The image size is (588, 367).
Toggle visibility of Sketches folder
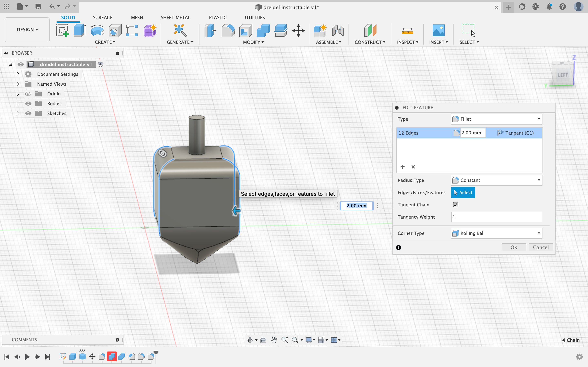pyautogui.click(x=28, y=113)
